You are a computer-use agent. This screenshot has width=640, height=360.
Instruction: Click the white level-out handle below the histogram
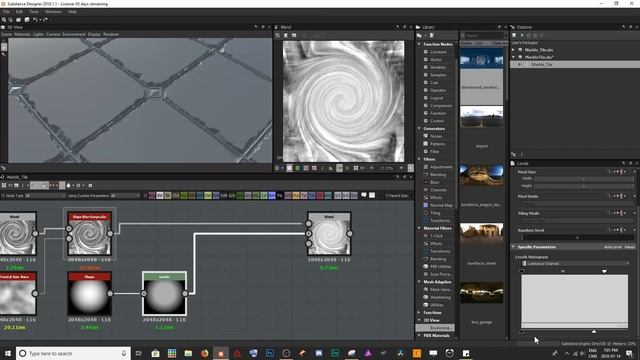[x=594, y=331]
